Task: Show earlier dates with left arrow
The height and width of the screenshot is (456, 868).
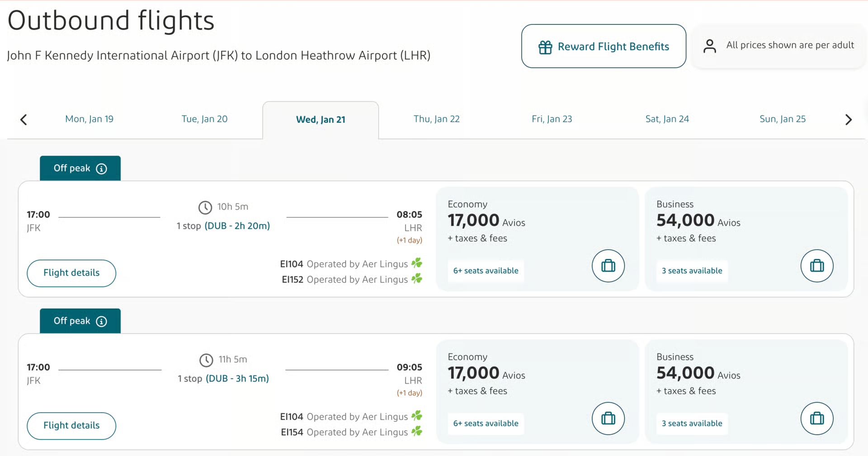Action: click(24, 119)
